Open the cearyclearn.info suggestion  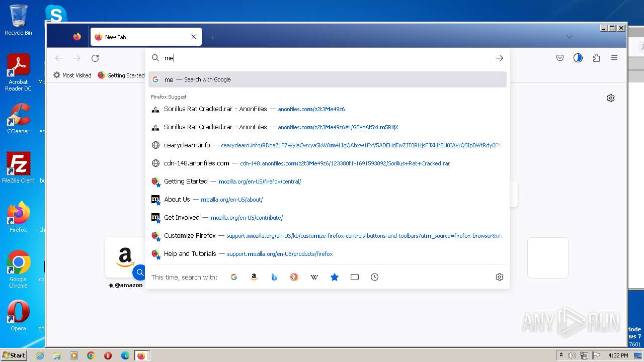click(328, 145)
